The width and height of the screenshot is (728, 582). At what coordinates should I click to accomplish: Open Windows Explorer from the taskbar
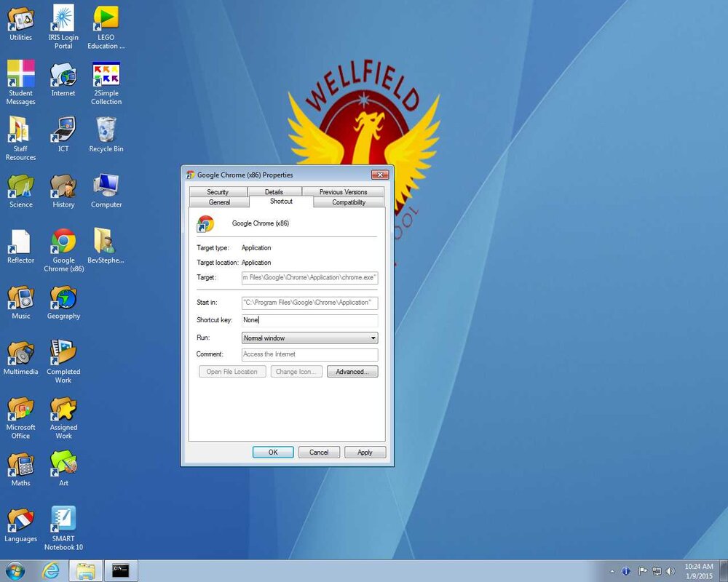[x=85, y=571]
